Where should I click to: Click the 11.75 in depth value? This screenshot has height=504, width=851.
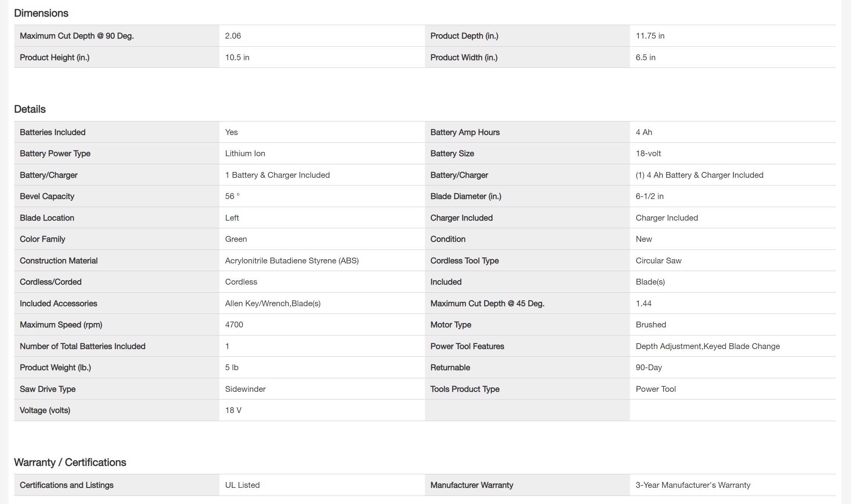click(650, 36)
